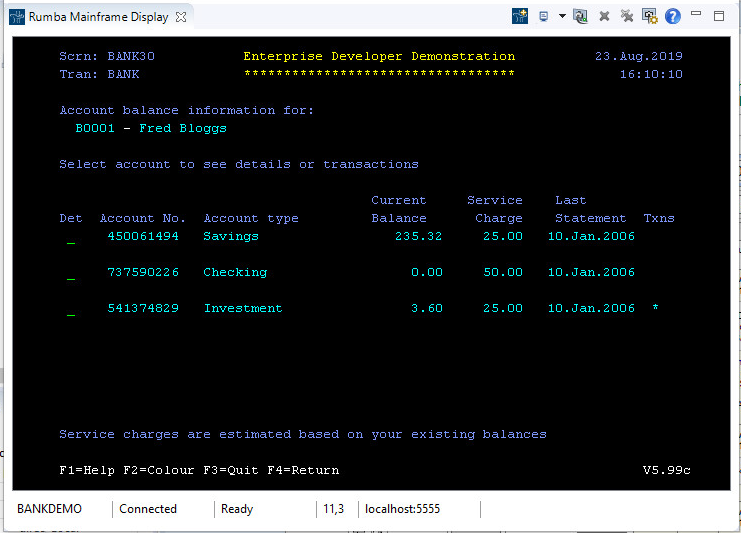
Task: Minimize the Rumba view panel
Action: coord(698,16)
